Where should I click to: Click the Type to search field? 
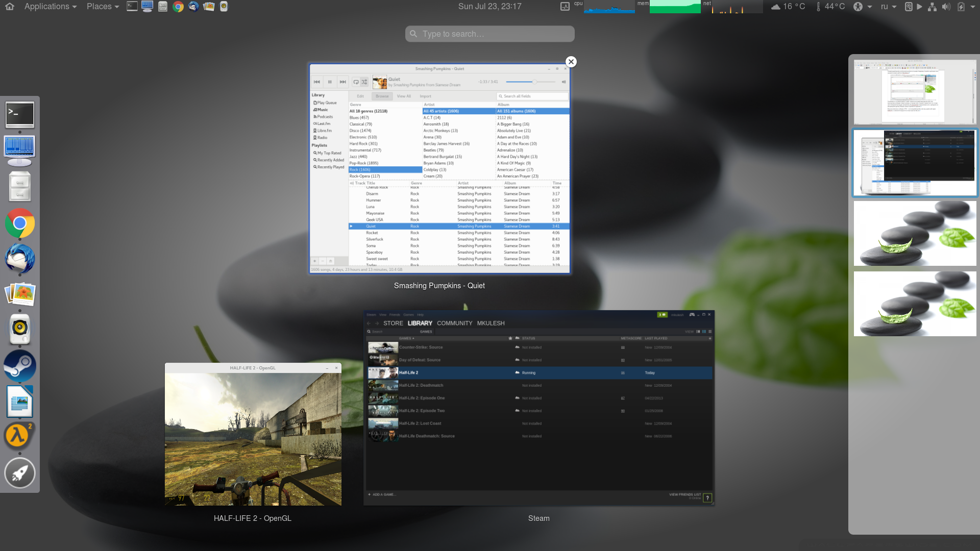click(x=490, y=34)
